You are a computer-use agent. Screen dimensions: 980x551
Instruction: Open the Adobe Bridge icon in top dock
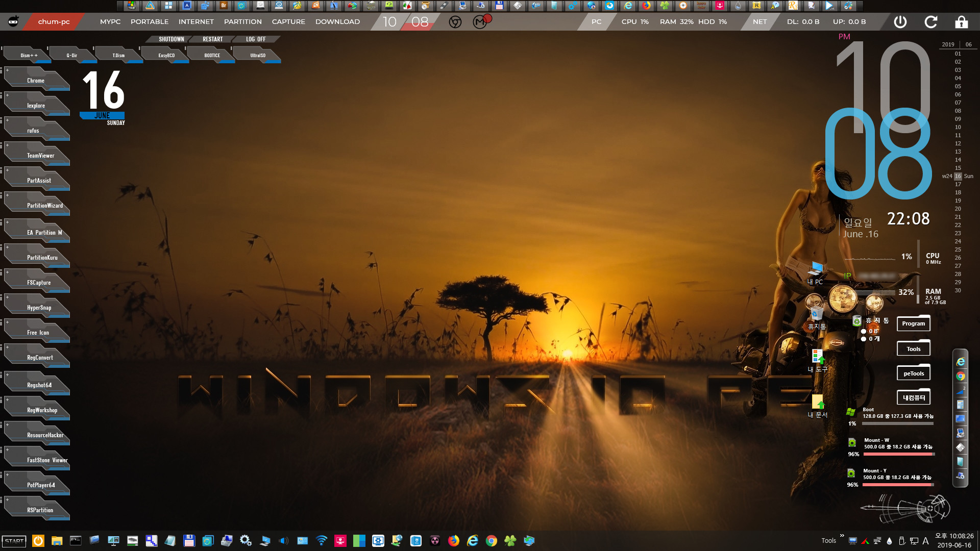[224, 6]
